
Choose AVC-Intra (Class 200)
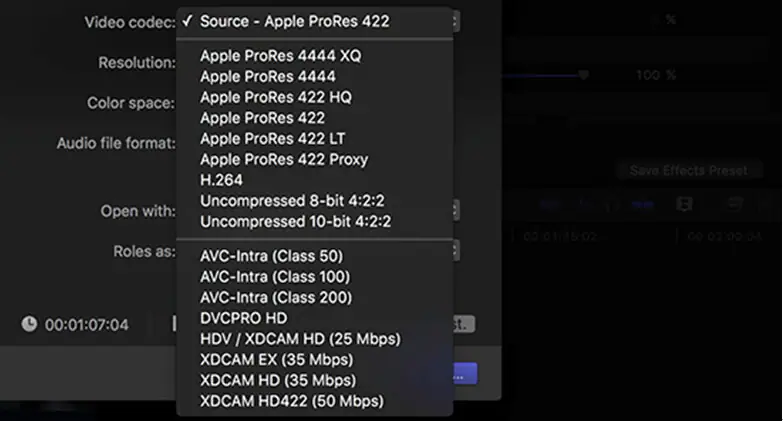pyautogui.click(x=273, y=297)
